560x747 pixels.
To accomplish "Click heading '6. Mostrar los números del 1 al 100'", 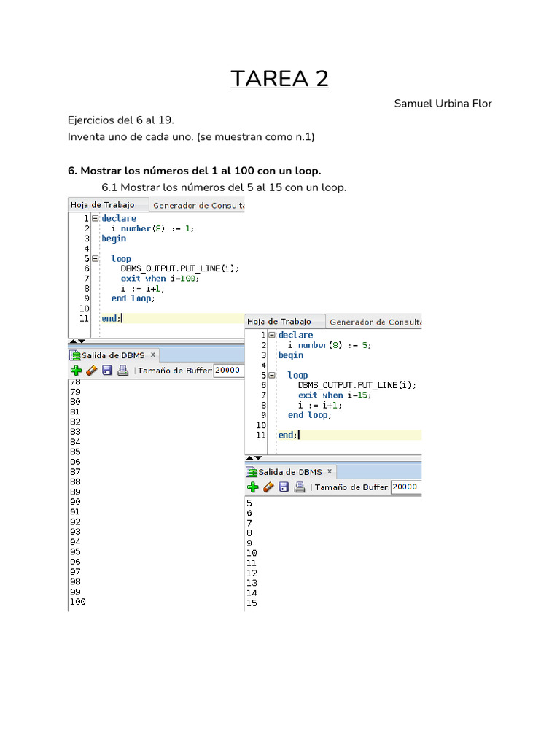I will click(194, 171).
